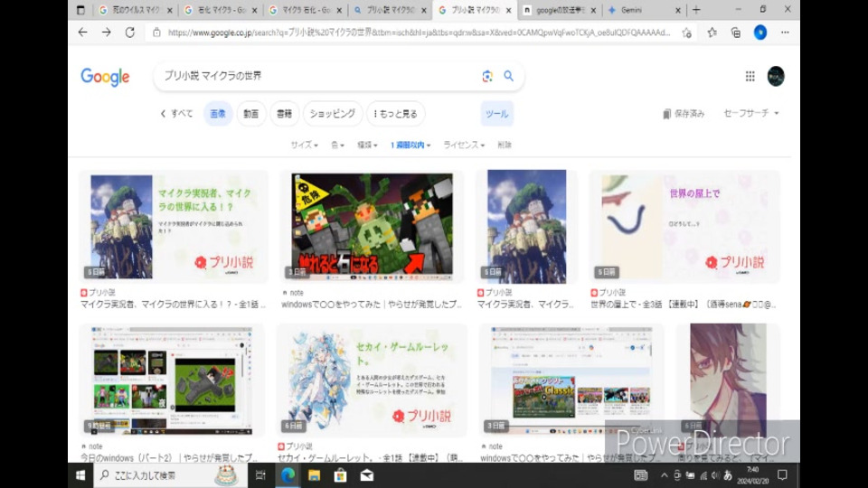
Task: Open Microsoft Store from the taskbar
Action: tap(341, 475)
